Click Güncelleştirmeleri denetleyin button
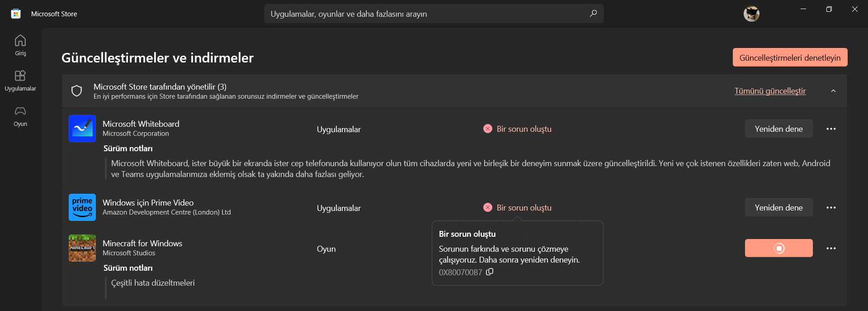 click(x=790, y=57)
